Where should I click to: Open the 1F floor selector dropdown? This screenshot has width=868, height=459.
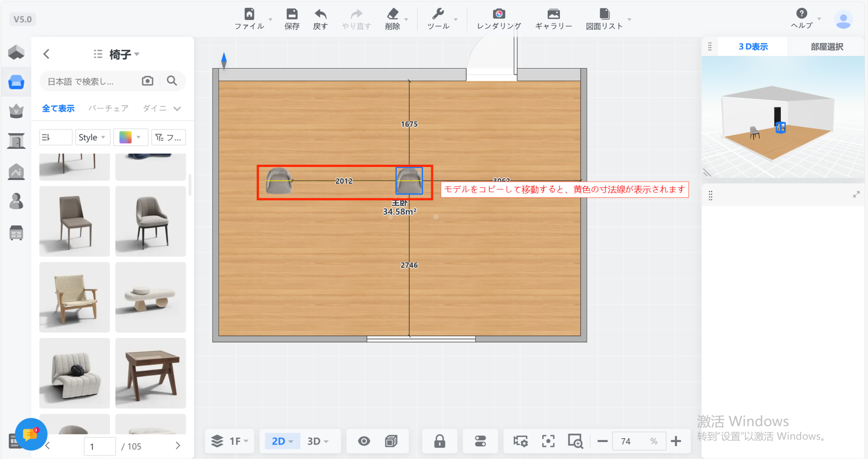click(230, 441)
